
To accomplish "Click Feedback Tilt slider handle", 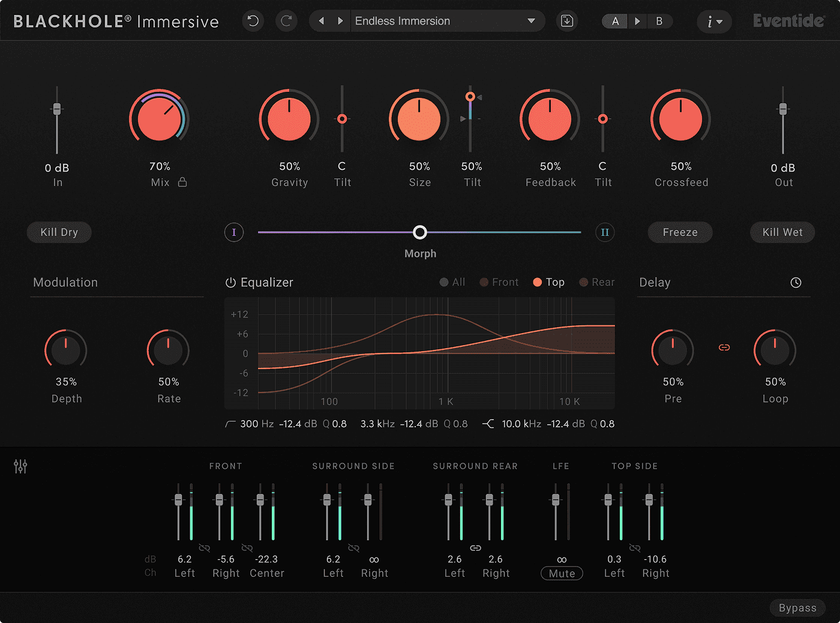I will [x=603, y=119].
